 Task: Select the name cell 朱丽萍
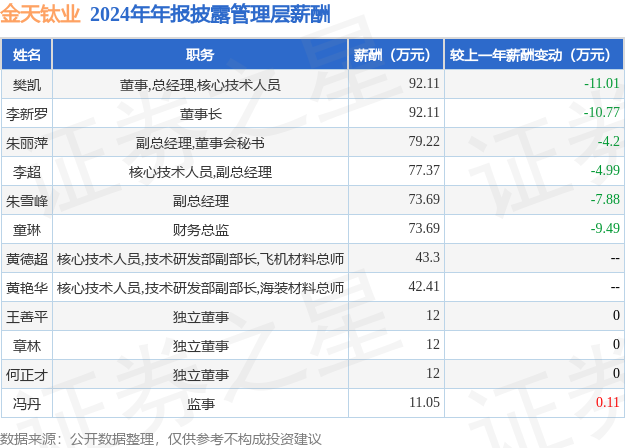(x=27, y=143)
